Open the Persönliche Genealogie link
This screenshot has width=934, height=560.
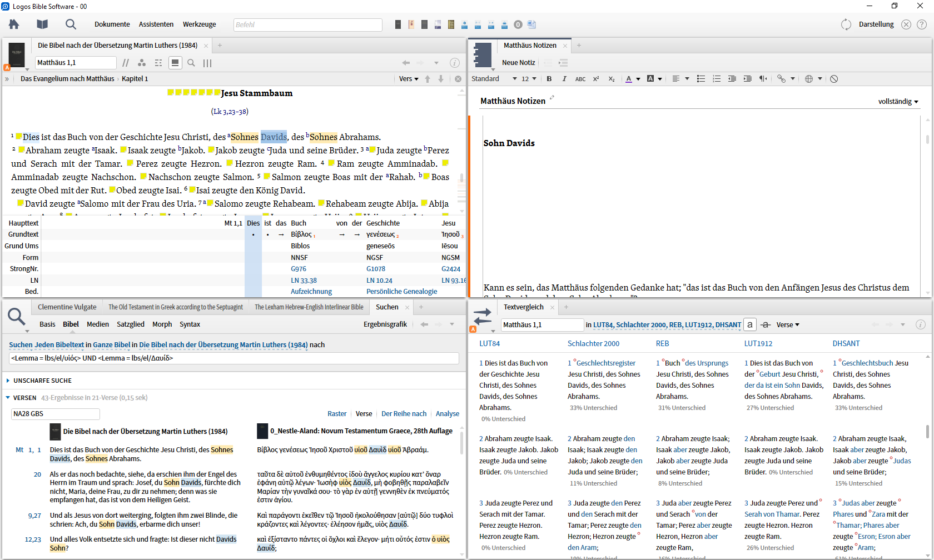click(x=402, y=292)
